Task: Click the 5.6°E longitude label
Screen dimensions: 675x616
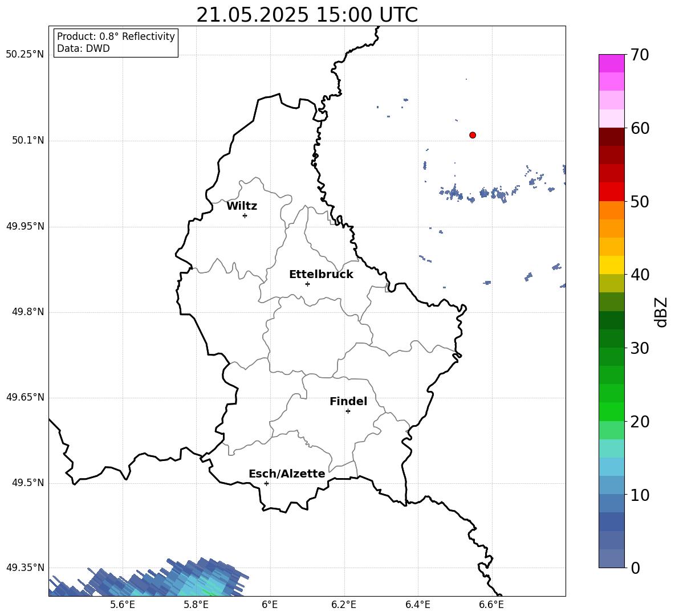Action: click(123, 605)
